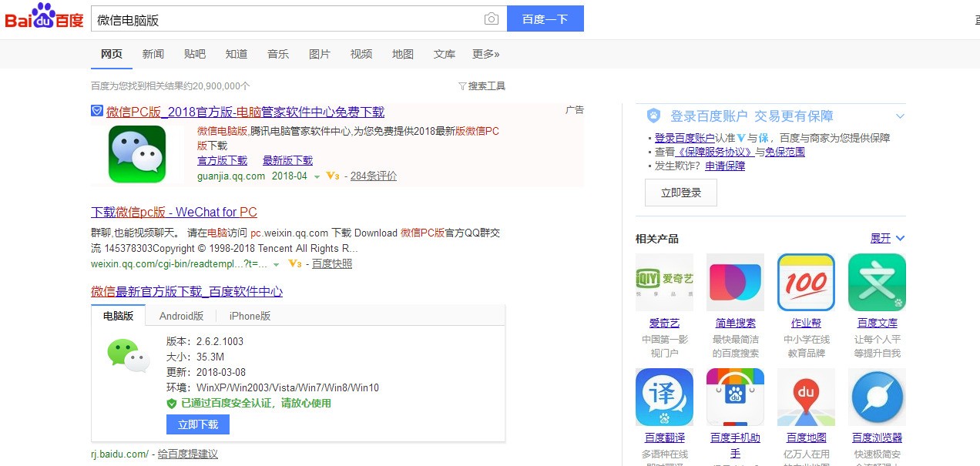This screenshot has height=466, width=980.
Task: Click the 百度文库 product name link
Action: tap(877, 324)
